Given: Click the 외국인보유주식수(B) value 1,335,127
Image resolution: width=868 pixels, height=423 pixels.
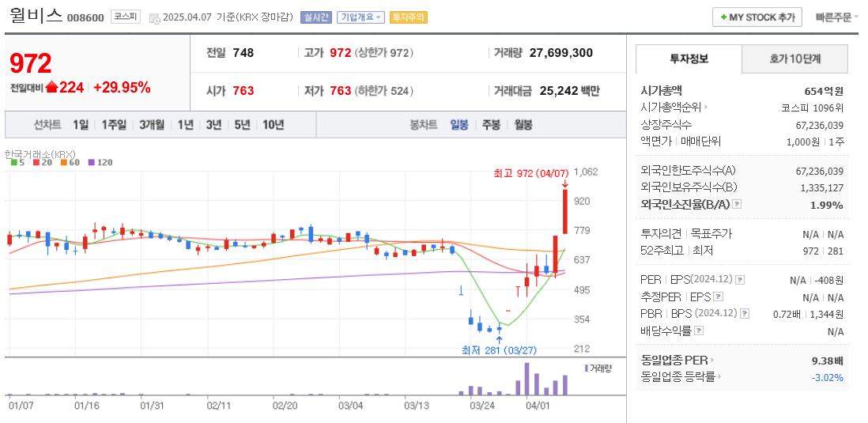Looking at the screenshot, I should click(822, 188).
